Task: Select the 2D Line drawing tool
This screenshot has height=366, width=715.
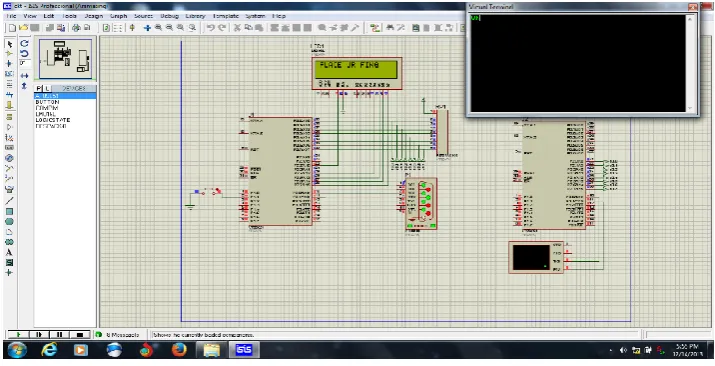Action: [9, 201]
